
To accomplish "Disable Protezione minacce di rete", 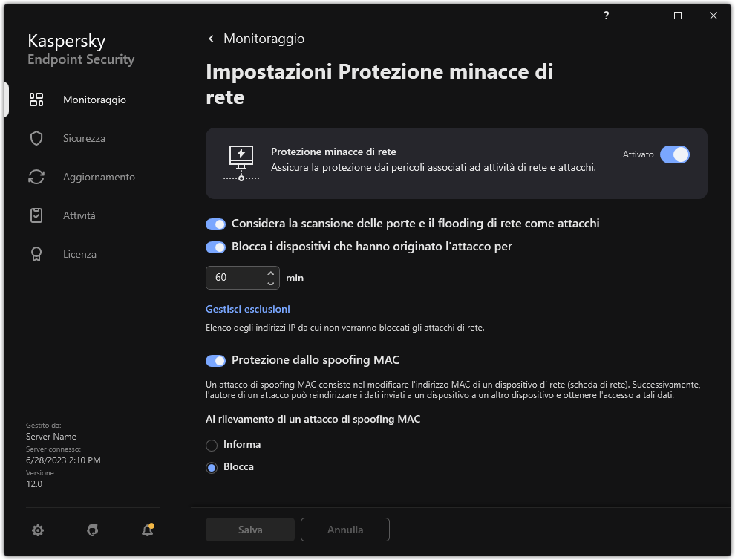I will (676, 154).
